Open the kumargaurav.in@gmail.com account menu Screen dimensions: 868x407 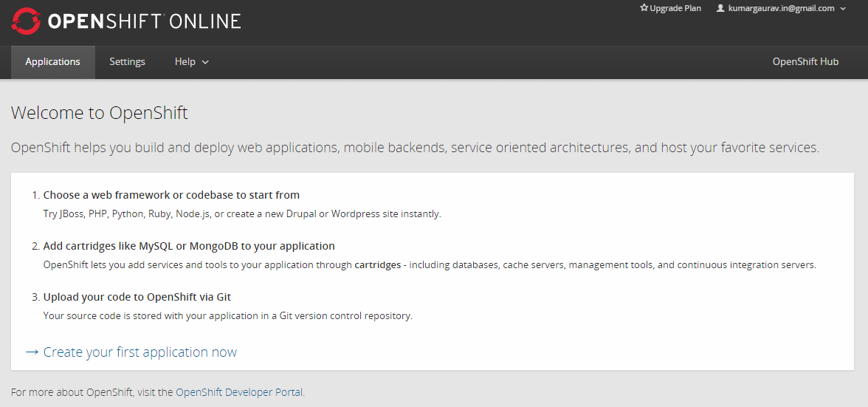(781, 9)
